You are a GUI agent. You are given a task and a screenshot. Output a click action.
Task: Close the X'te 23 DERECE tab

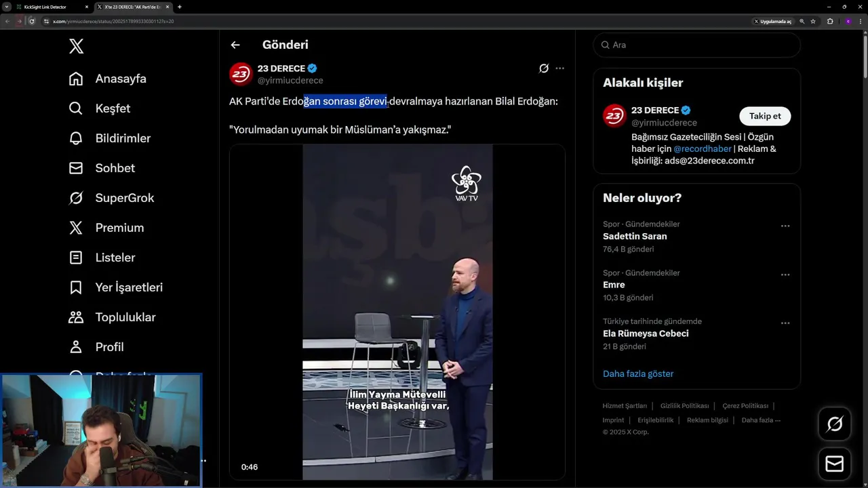pos(167,7)
